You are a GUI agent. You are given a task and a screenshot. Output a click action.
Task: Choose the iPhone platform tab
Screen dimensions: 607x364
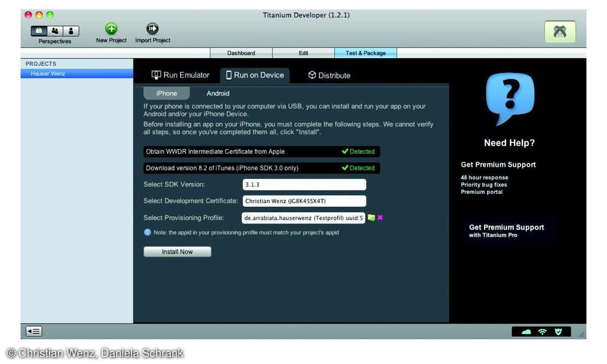click(166, 94)
